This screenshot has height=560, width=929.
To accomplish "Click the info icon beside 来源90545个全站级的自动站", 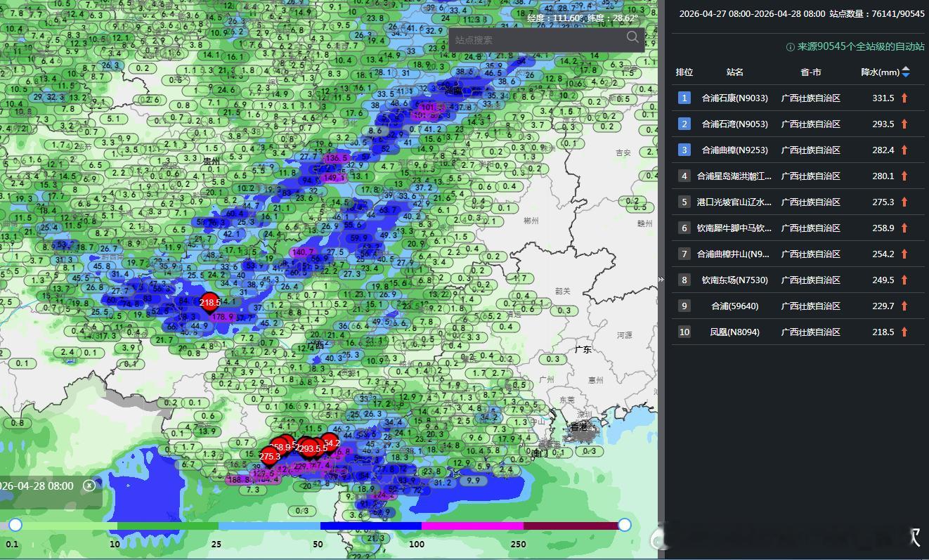I will 790,47.
